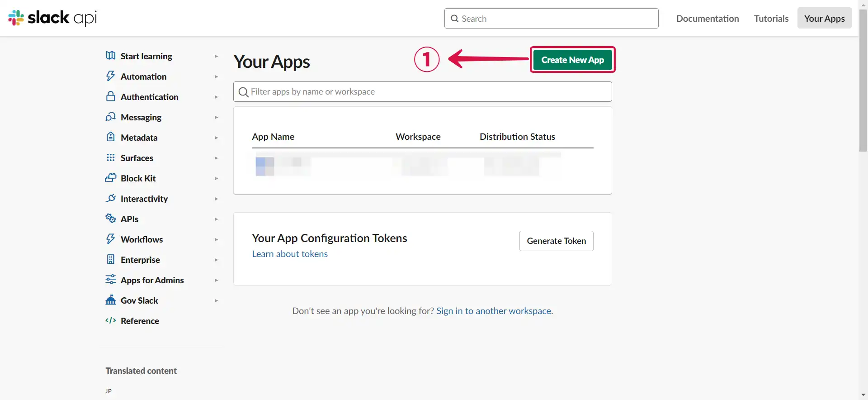The image size is (868, 400).
Task: Expand the Workflows section arrow
Action: tap(216, 239)
